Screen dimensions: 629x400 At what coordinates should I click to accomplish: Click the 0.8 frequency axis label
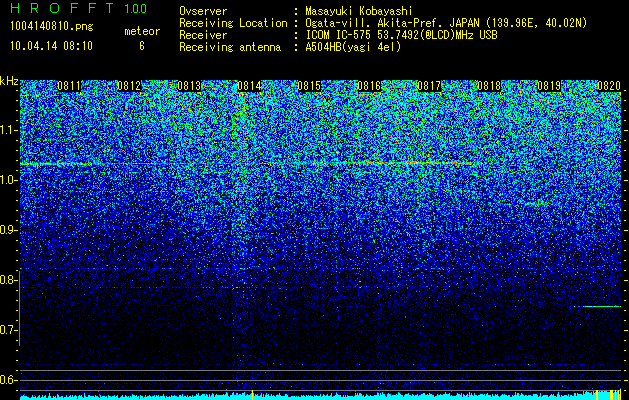(x=7, y=280)
